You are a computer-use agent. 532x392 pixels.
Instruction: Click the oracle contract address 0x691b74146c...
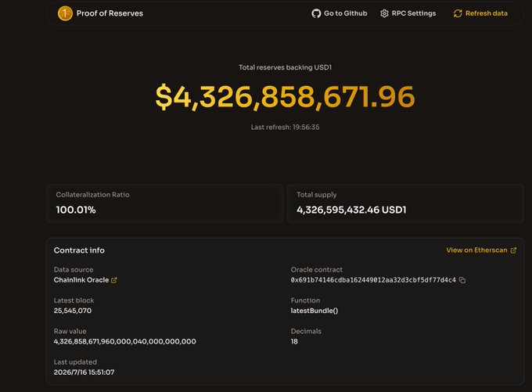pos(373,280)
